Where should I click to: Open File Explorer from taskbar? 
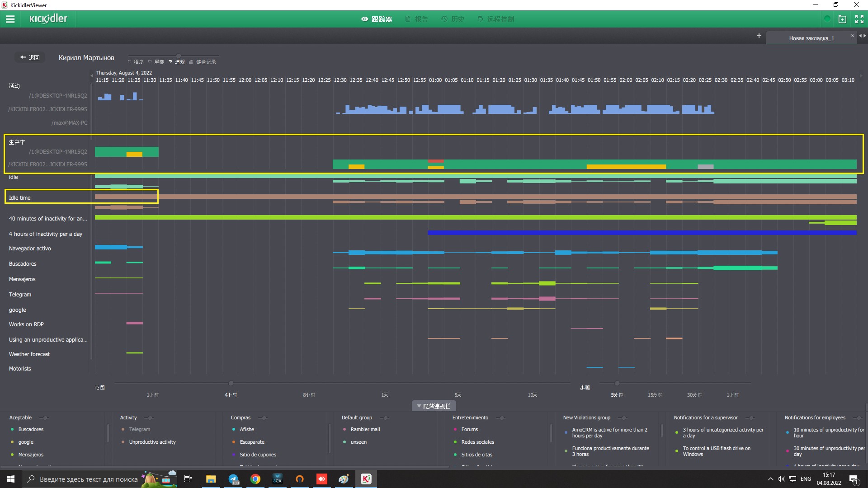pyautogui.click(x=211, y=479)
